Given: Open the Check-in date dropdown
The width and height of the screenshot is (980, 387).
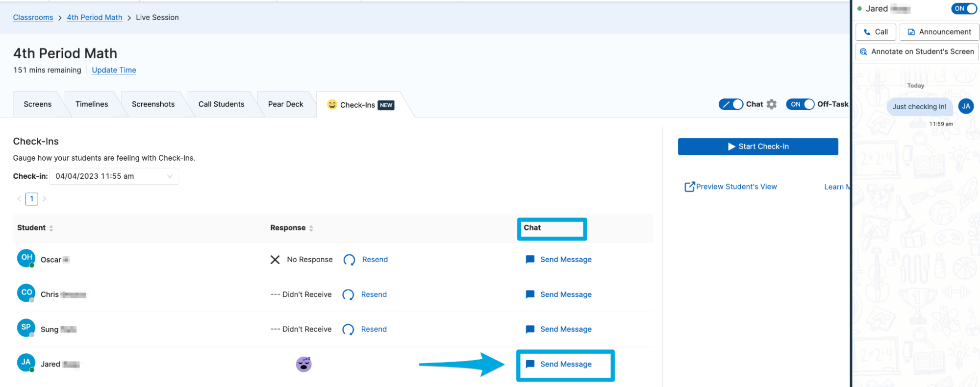Looking at the screenshot, I should [x=114, y=176].
